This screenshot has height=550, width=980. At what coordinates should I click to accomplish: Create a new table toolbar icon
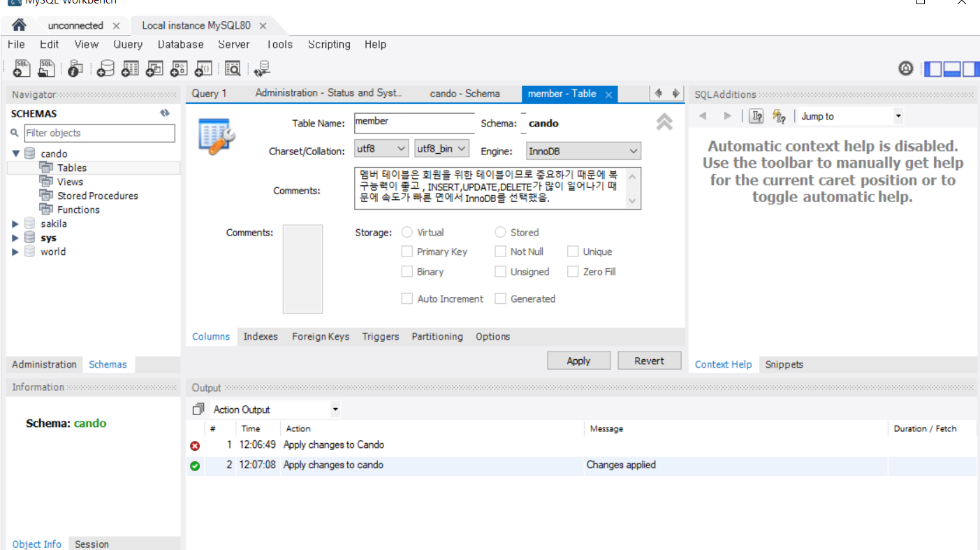(130, 68)
